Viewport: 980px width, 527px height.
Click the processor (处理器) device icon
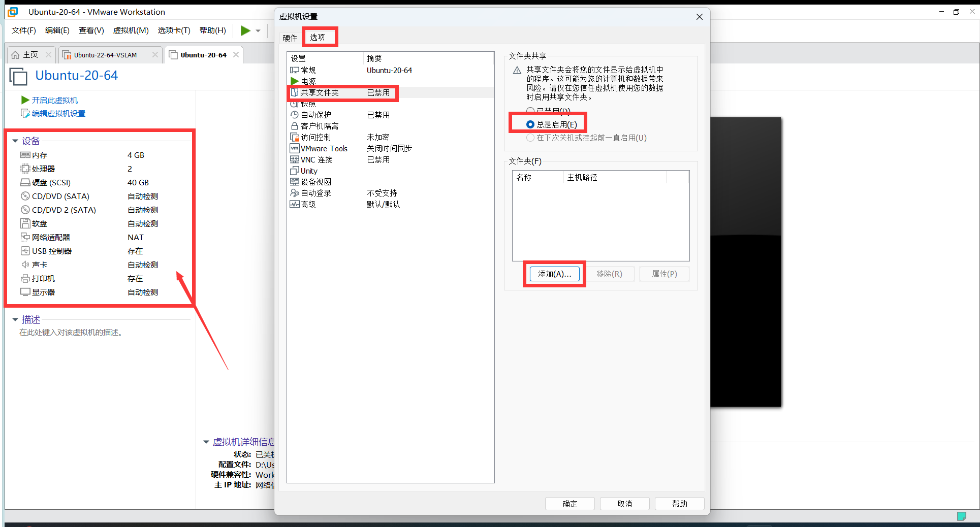[25, 169]
